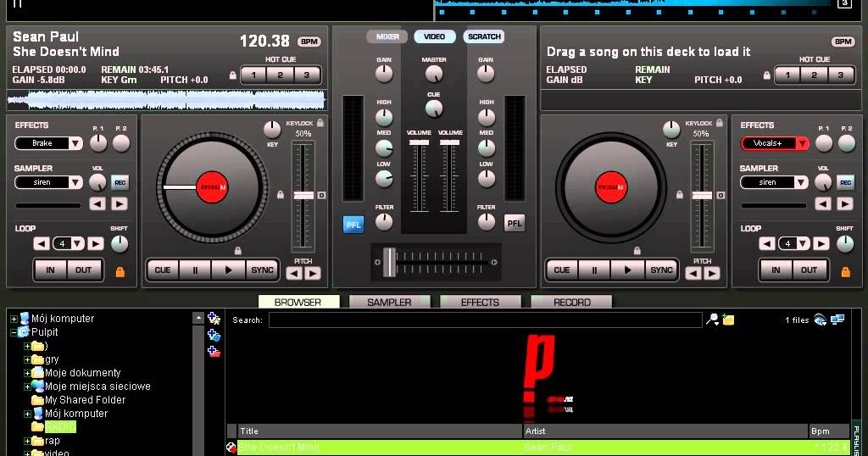Open the EFFECTS tab
The height and width of the screenshot is (456, 868).
pos(480,302)
